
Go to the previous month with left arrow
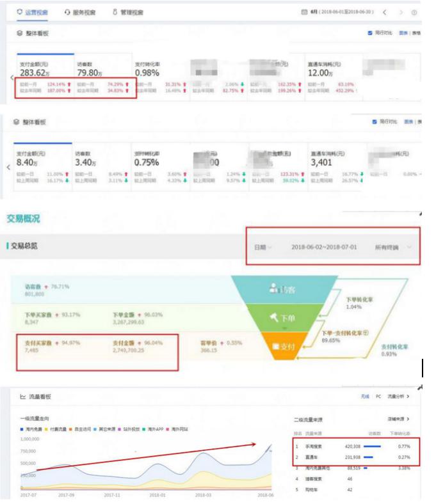click(x=384, y=12)
